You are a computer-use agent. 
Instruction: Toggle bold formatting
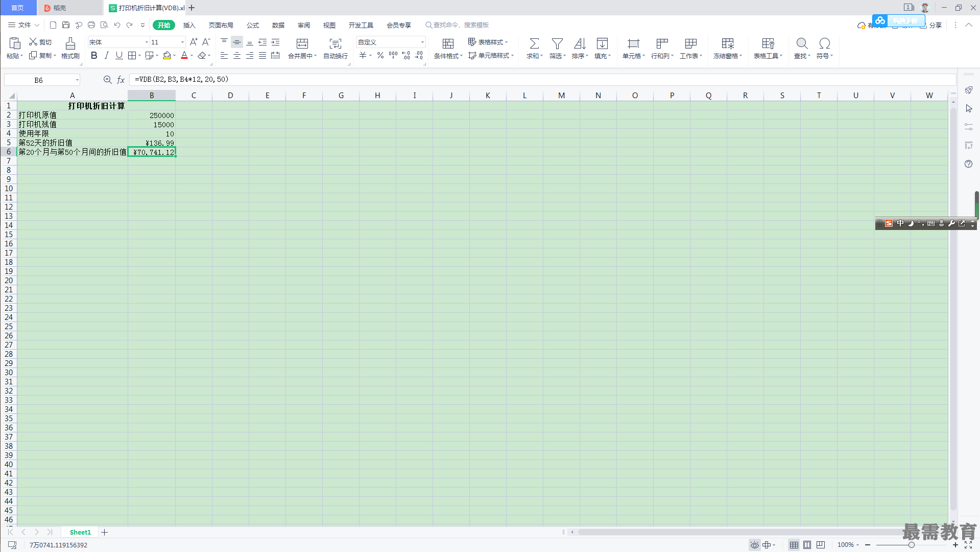(x=94, y=56)
